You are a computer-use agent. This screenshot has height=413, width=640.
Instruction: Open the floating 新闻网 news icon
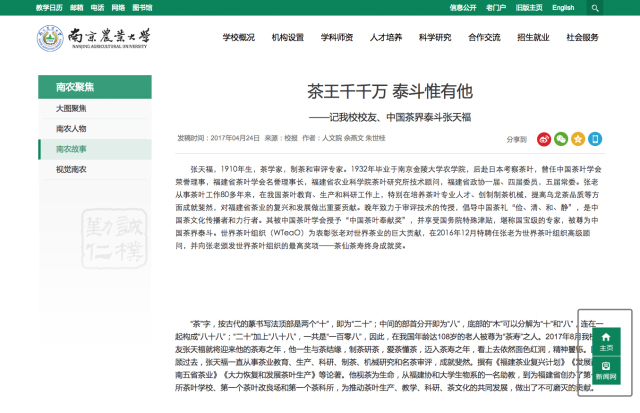(606, 370)
